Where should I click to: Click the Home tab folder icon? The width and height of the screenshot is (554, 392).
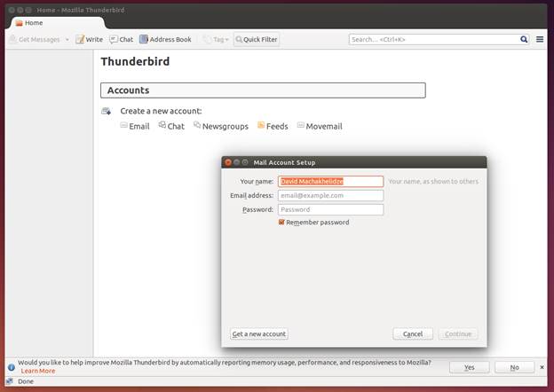19,23
